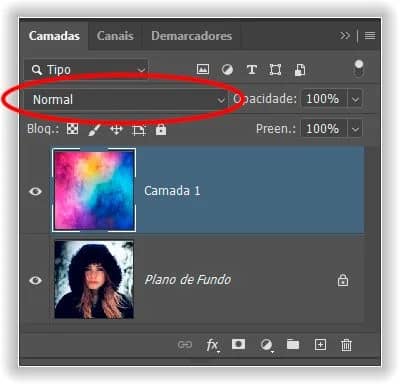Filter layers by pixel image icon
Viewport: 400px width, 384px height.
[x=203, y=69]
